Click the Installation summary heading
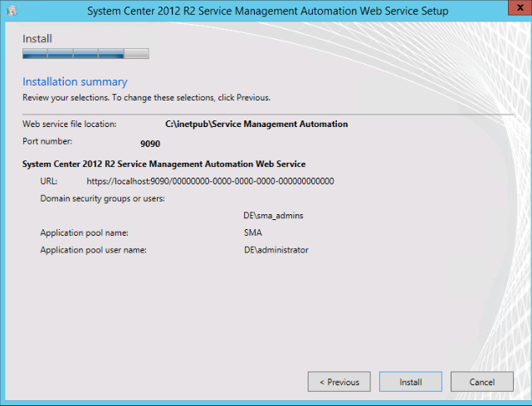Image resolution: width=532 pixels, height=406 pixels. tap(75, 81)
